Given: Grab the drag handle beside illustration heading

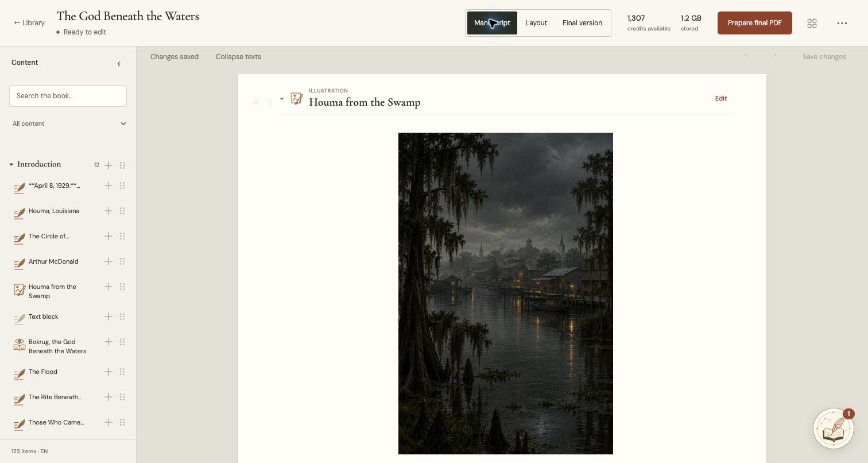Looking at the screenshot, I should pos(270,103).
